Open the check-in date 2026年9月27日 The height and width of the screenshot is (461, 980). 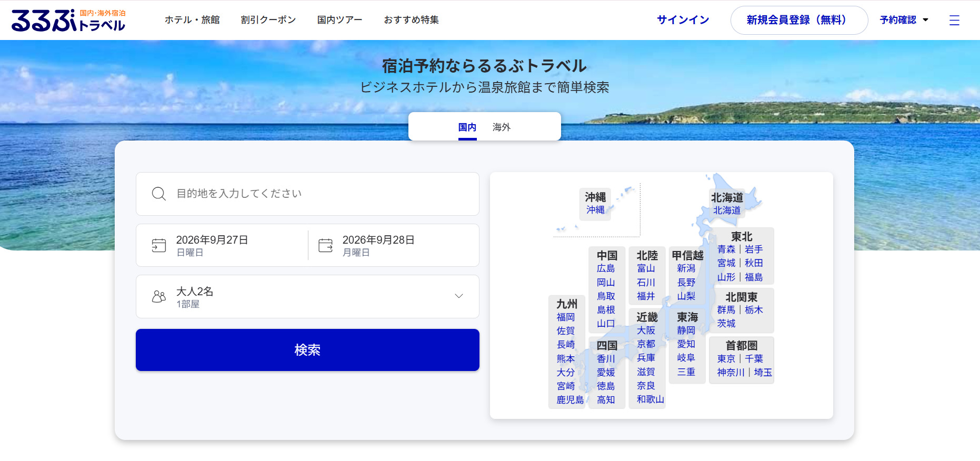(222, 245)
